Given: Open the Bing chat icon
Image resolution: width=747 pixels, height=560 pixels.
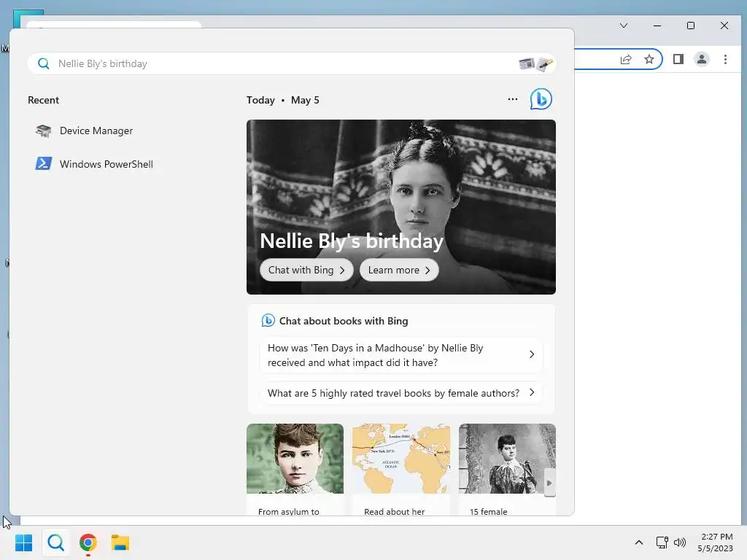Looking at the screenshot, I should click(x=541, y=99).
